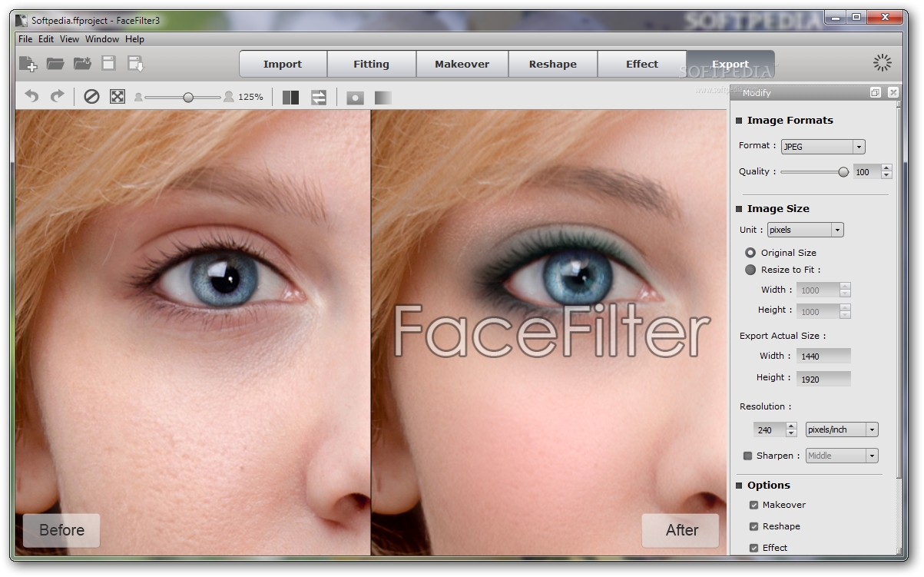Click the Quality slider handle
This screenshot has height=577, width=924.
click(x=843, y=172)
